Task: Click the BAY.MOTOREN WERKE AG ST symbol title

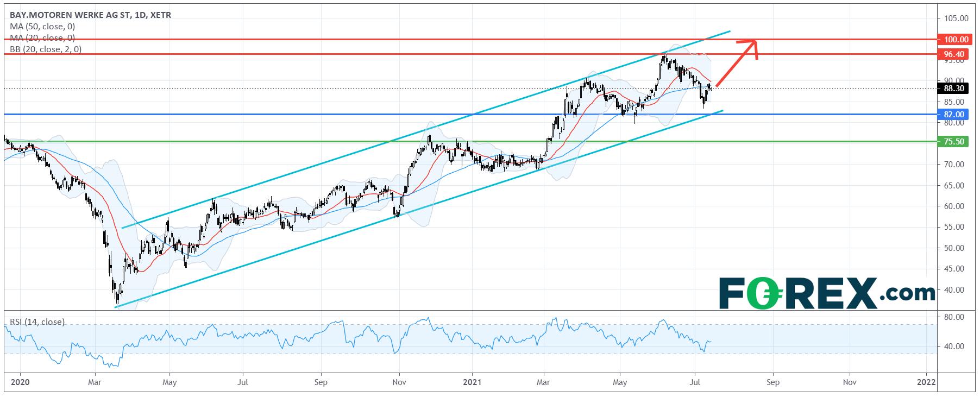Action: coord(90,15)
